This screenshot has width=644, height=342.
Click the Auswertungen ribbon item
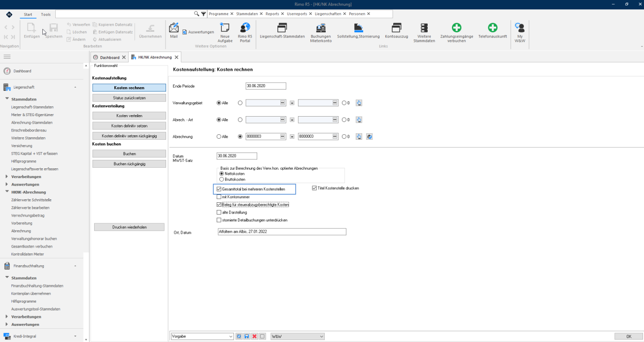click(x=198, y=32)
